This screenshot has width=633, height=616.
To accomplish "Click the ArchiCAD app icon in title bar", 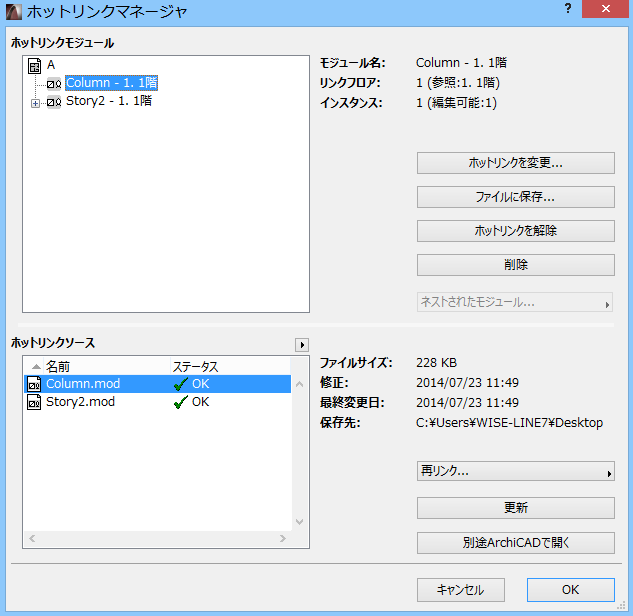I will [13, 11].
